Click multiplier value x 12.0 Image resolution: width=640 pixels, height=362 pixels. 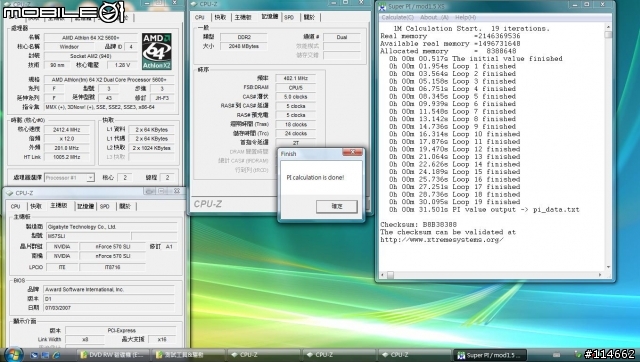click(67, 139)
